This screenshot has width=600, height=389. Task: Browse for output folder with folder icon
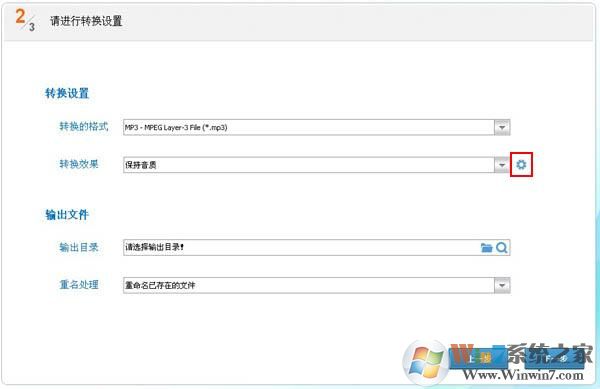tap(486, 247)
